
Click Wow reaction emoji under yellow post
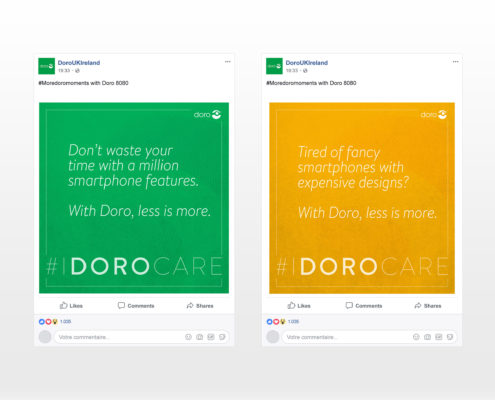pos(283,322)
